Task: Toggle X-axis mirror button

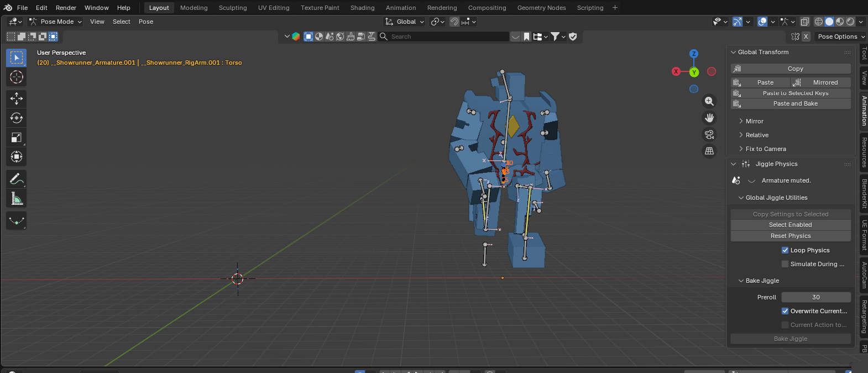Action: point(806,37)
